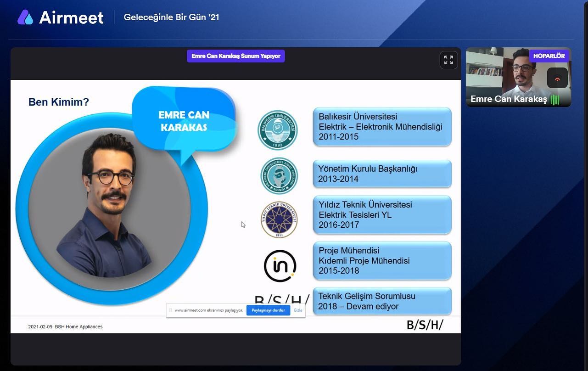The width and height of the screenshot is (588, 371).
Task: Click the 'Teknik Gelişim Sorumlusu' box
Action: (x=382, y=301)
